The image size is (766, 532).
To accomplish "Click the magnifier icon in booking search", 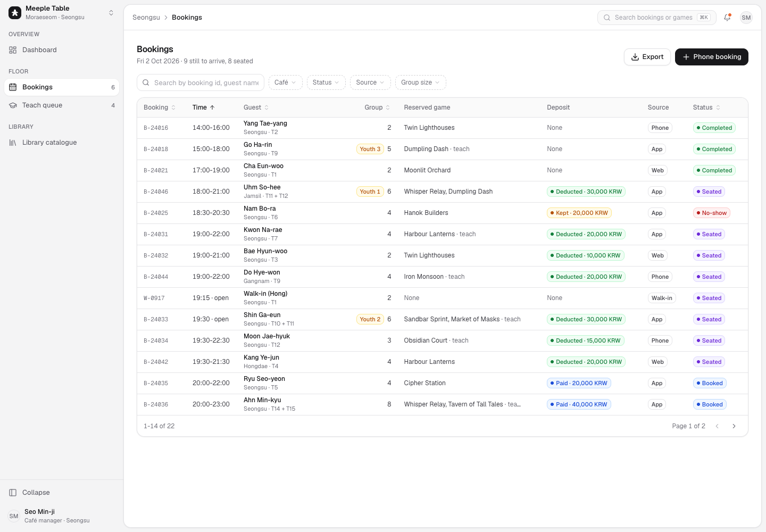I will 146,82.
